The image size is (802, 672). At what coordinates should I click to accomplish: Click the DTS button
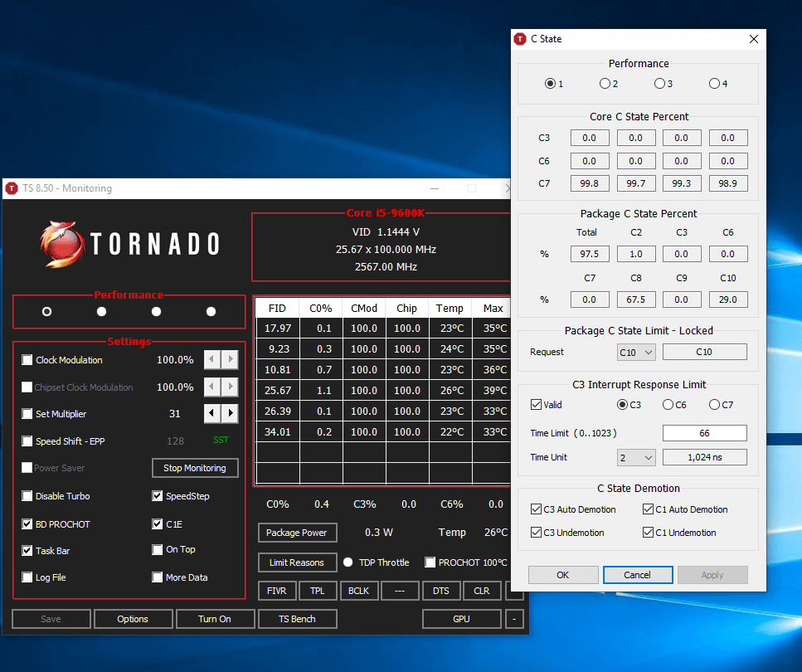(441, 591)
